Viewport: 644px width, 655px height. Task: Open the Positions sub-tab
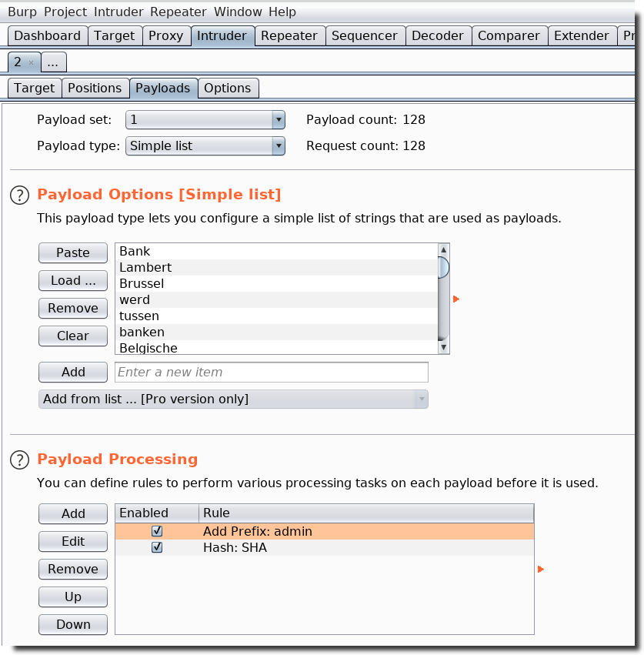pyautogui.click(x=95, y=89)
